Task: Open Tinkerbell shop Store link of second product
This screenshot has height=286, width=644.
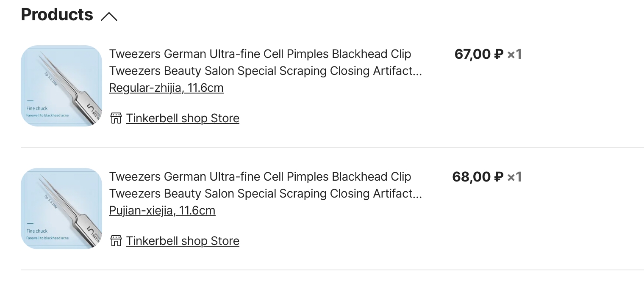Action: click(x=183, y=241)
